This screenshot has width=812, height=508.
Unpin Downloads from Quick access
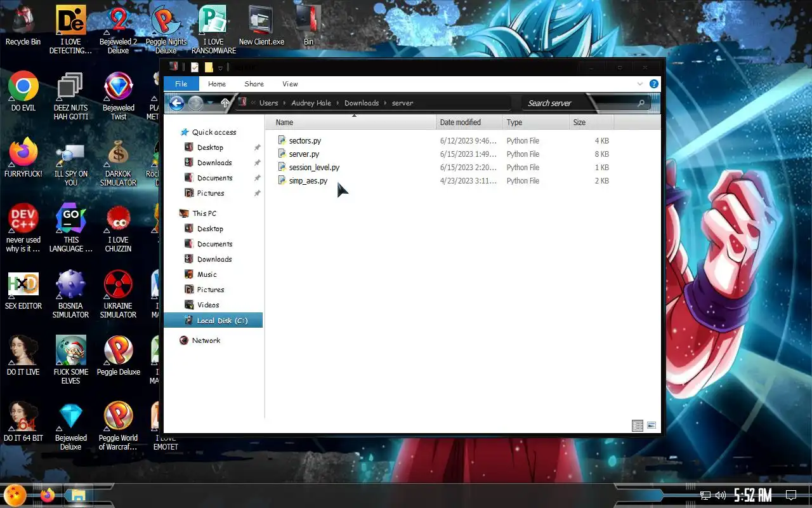point(257,163)
